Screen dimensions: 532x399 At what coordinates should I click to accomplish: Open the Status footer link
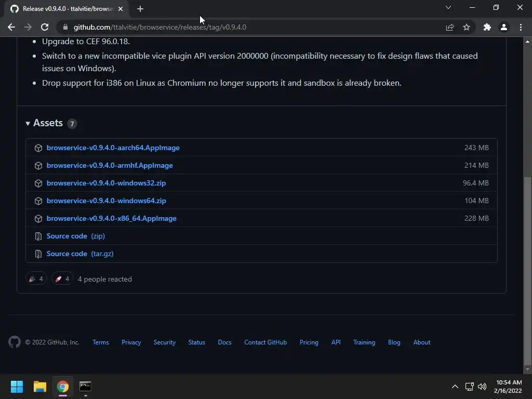pyautogui.click(x=197, y=342)
